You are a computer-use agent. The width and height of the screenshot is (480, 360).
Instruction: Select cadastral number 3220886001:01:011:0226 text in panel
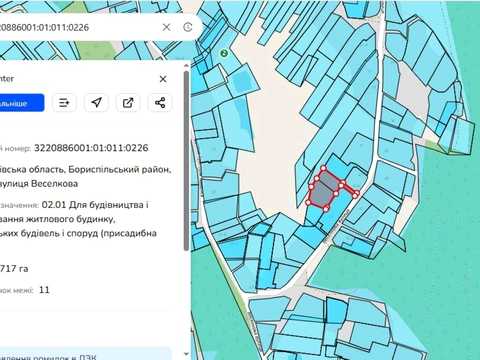point(91,148)
